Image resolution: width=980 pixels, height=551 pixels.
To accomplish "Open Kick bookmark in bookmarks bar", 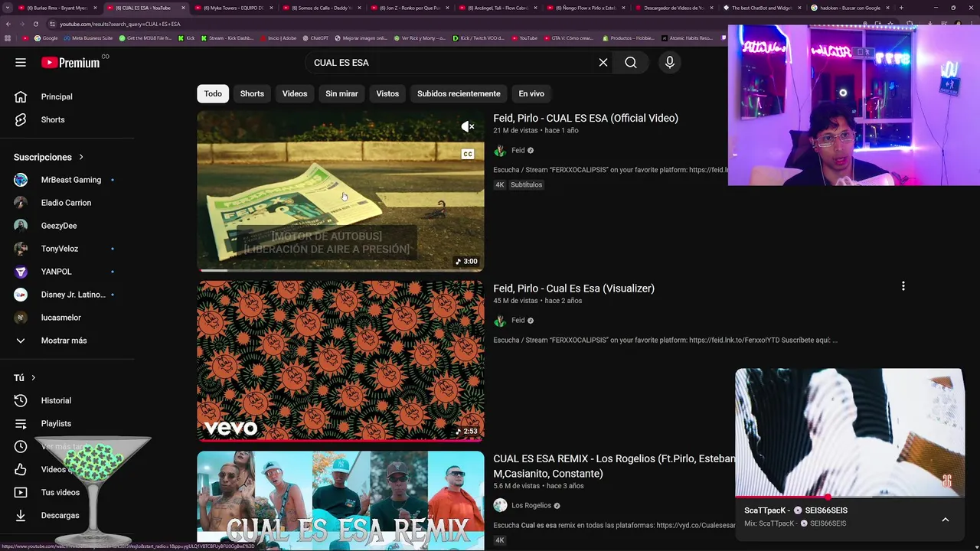I will (x=187, y=38).
